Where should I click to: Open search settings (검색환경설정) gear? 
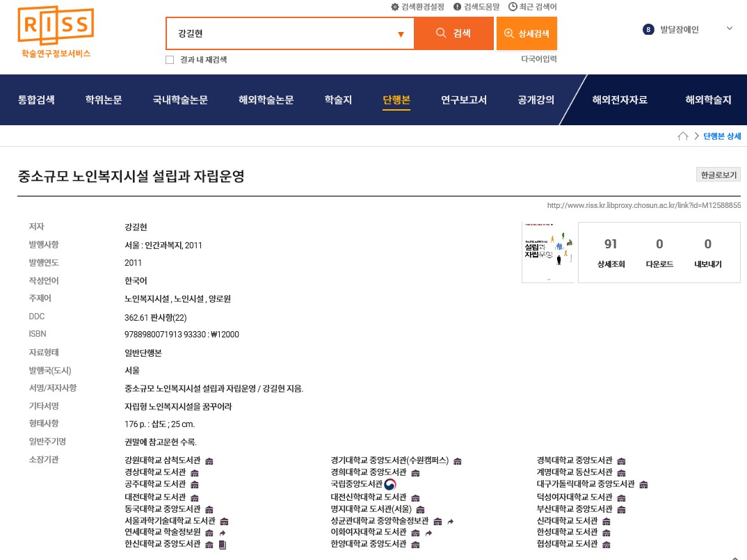point(396,7)
